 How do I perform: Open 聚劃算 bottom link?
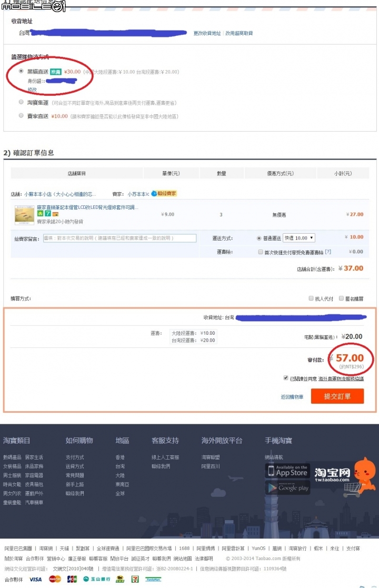[83, 548]
